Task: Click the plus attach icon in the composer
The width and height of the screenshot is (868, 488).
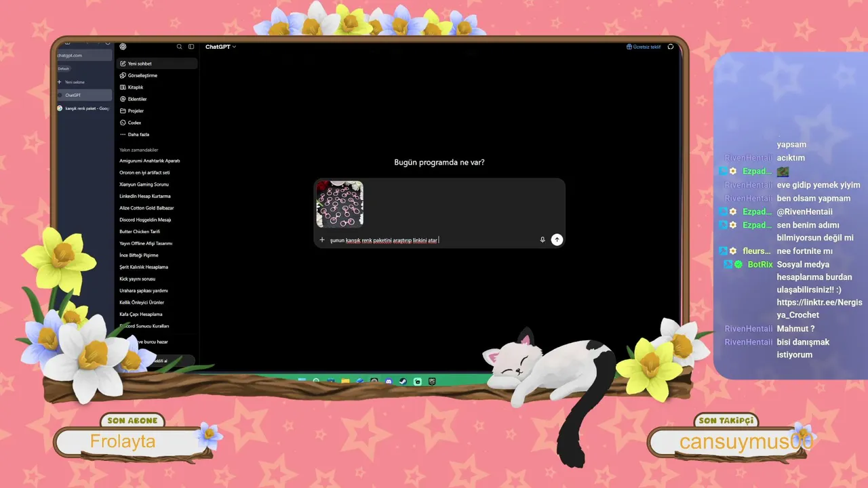Action: [322, 239]
